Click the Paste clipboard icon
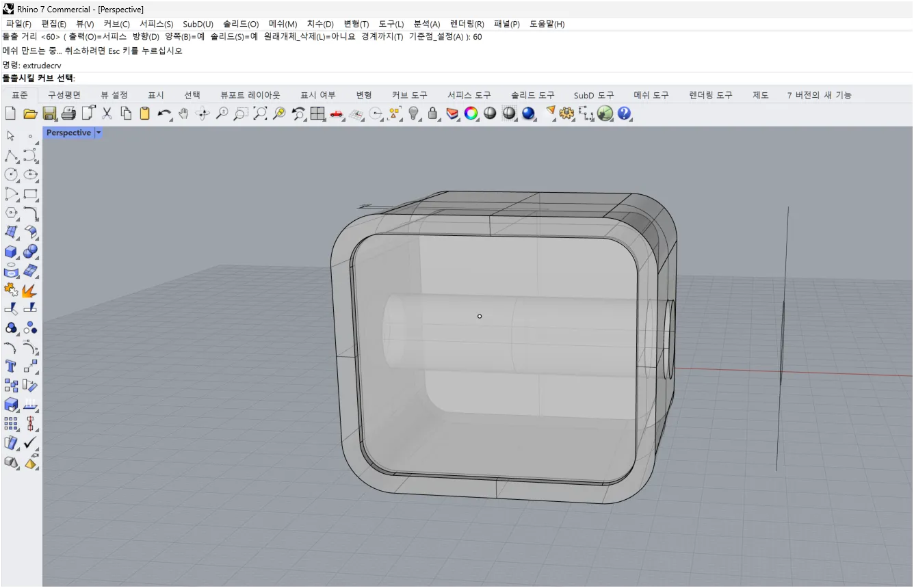The height and width of the screenshot is (588, 914). [x=144, y=113]
